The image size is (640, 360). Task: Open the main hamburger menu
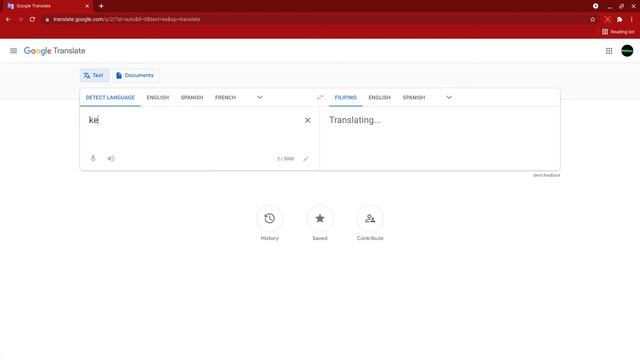(13, 51)
